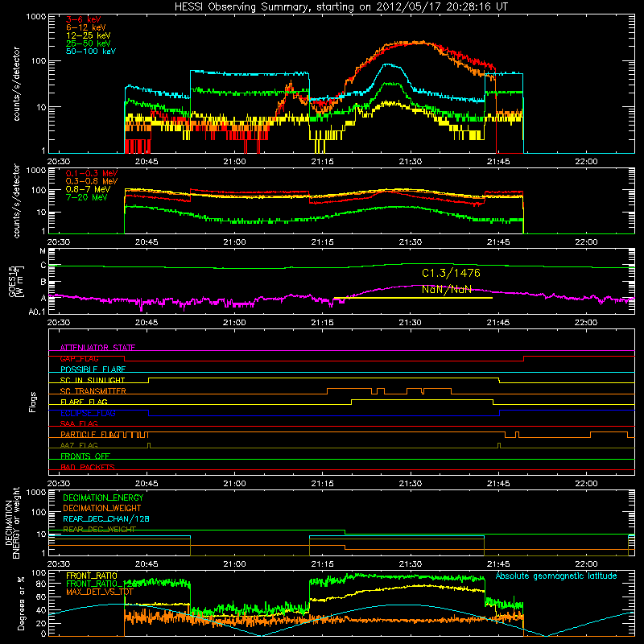Click the POSSIBLE_FLARE flag label
644x644 pixels.
pyautogui.click(x=93, y=369)
